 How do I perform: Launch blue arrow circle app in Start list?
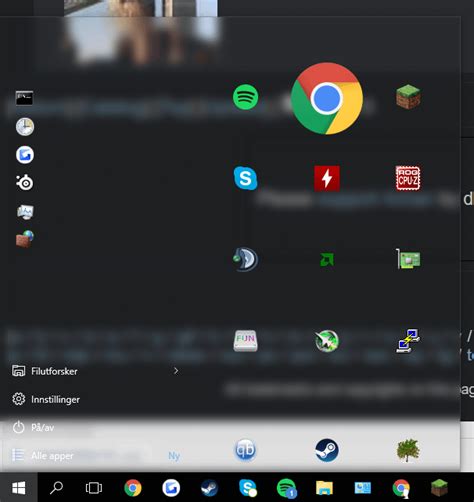(25, 155)
